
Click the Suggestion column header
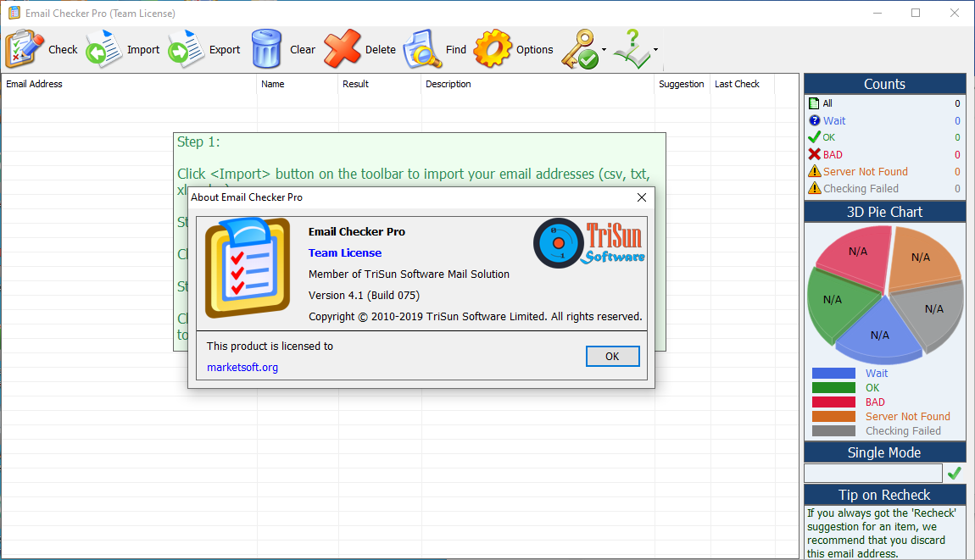[x=682, y=84]
